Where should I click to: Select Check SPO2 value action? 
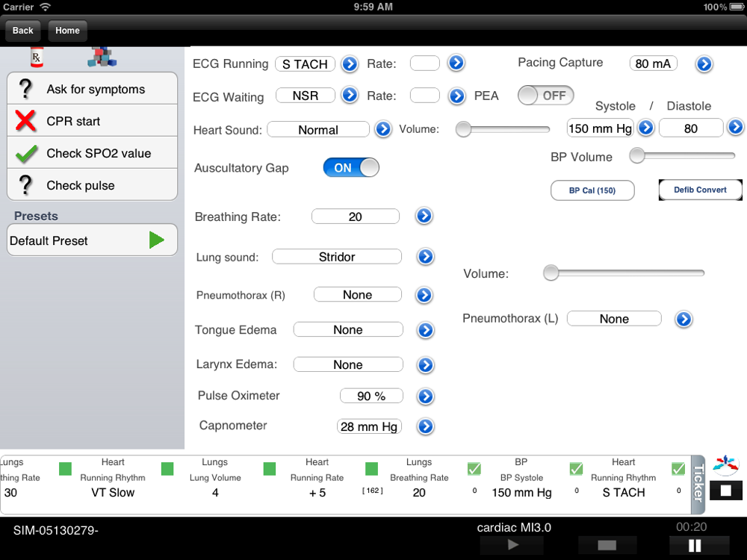93,153
